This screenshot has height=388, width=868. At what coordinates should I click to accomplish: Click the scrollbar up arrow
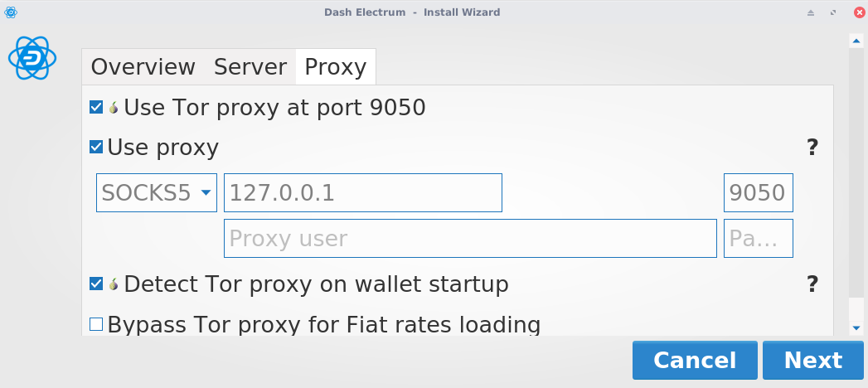coord(856,41)
